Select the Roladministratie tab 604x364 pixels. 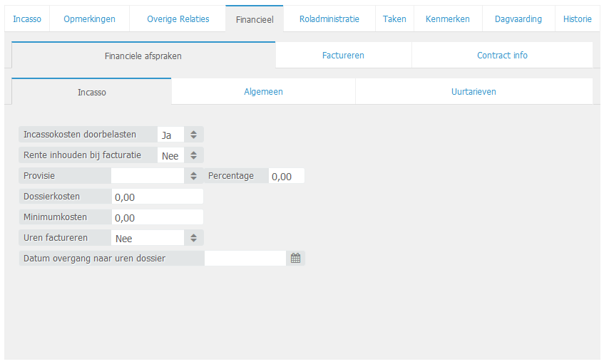tap(329, 19)
